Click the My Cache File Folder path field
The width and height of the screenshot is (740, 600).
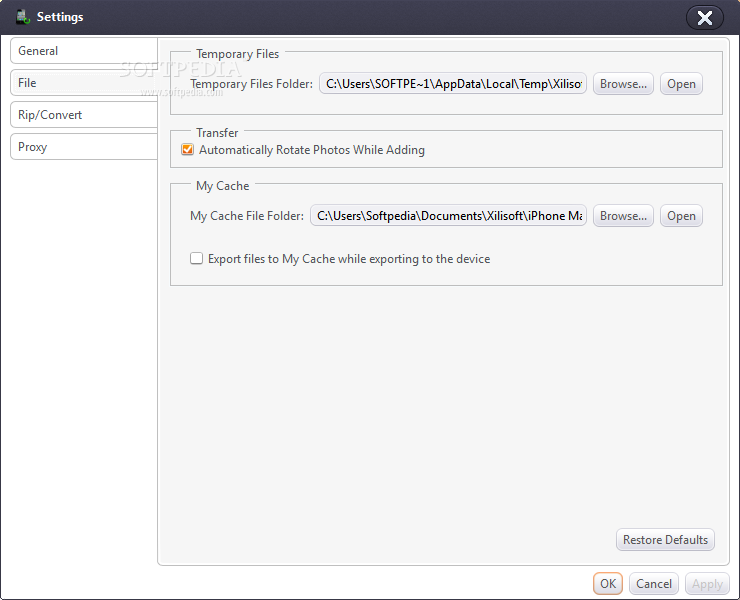pos(448,216)
